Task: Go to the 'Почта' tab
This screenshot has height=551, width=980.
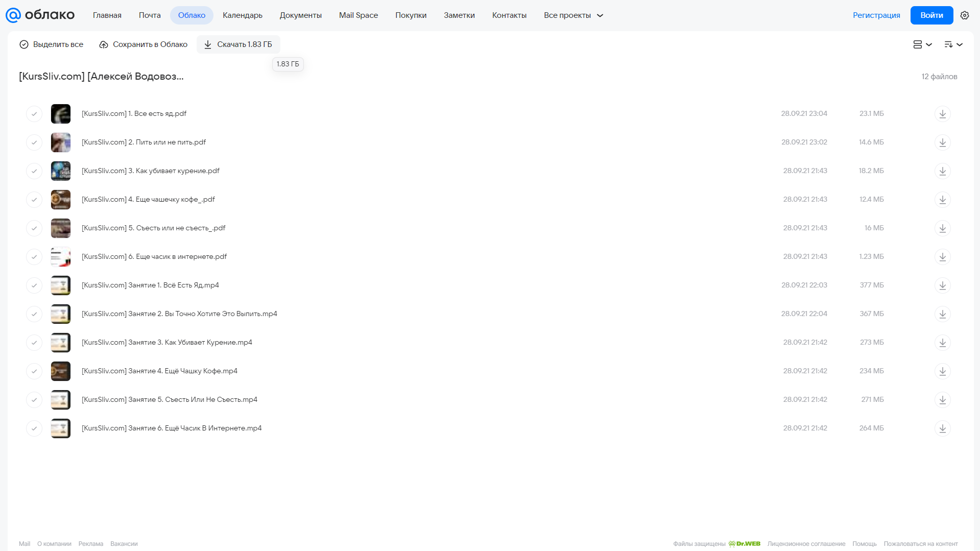Action: pos(150,15)
